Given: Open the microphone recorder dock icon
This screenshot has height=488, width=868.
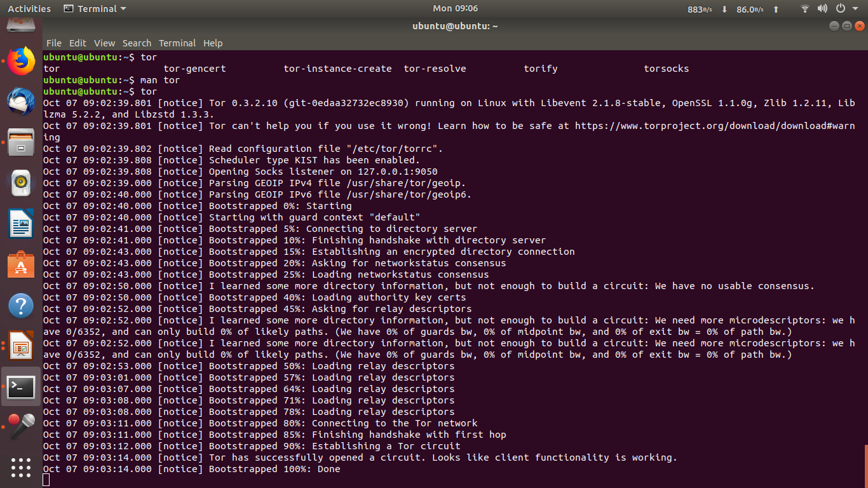Looking at the screenshot, I should coord(21,426).
